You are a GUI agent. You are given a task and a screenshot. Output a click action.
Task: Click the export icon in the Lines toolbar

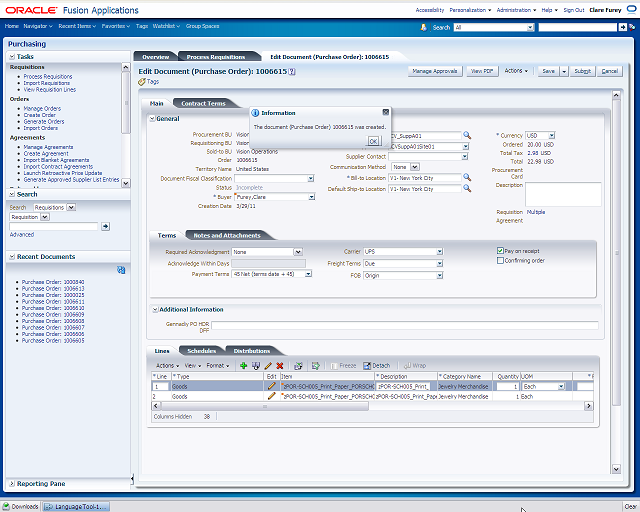[316, 366]
